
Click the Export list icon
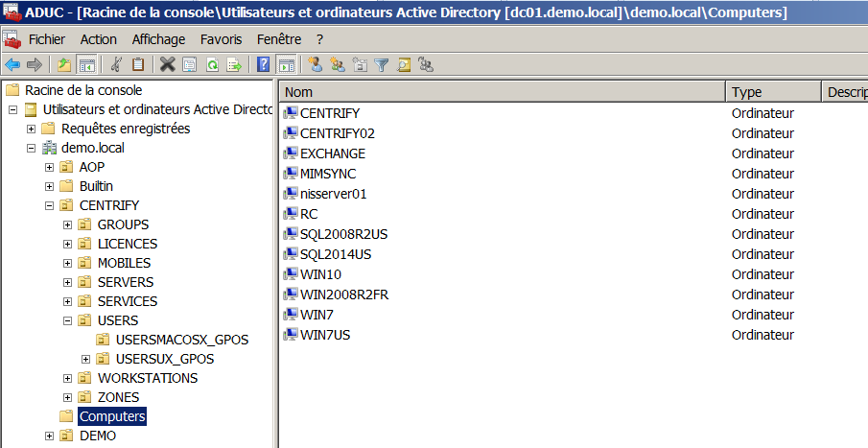click(234, 65)
